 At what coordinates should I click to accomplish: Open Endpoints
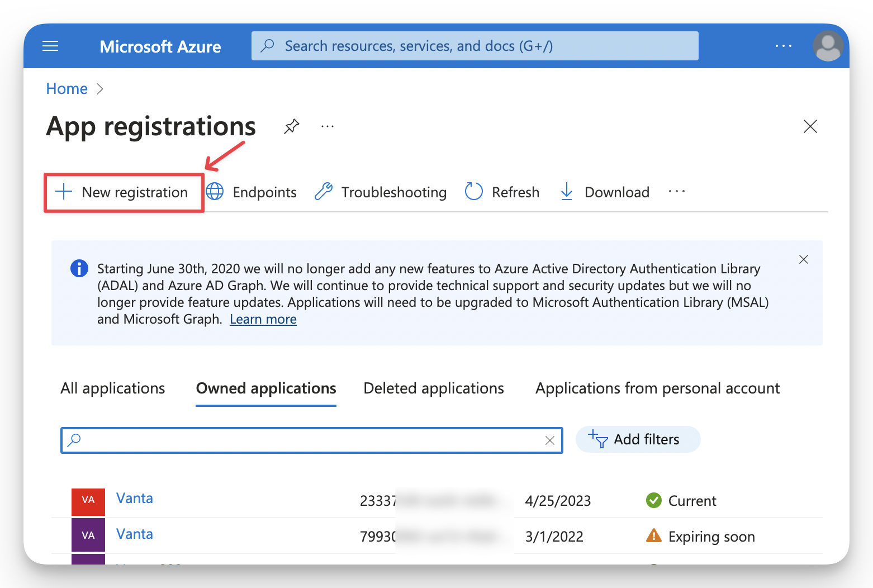[x=252, y=192]
